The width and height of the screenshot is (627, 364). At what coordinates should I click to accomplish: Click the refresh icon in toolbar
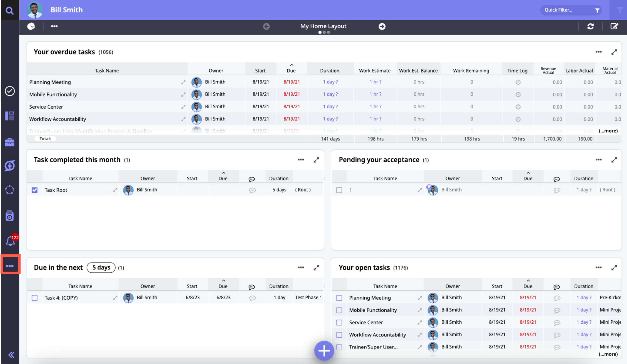[x=590, y=26]
